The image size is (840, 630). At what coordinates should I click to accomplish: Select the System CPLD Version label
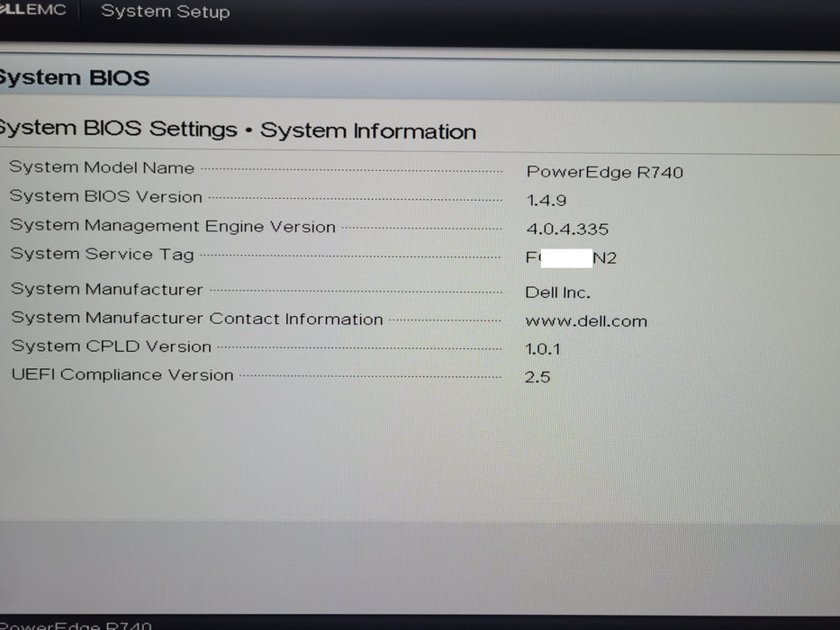pyautogui.click(x=112, y=346)
